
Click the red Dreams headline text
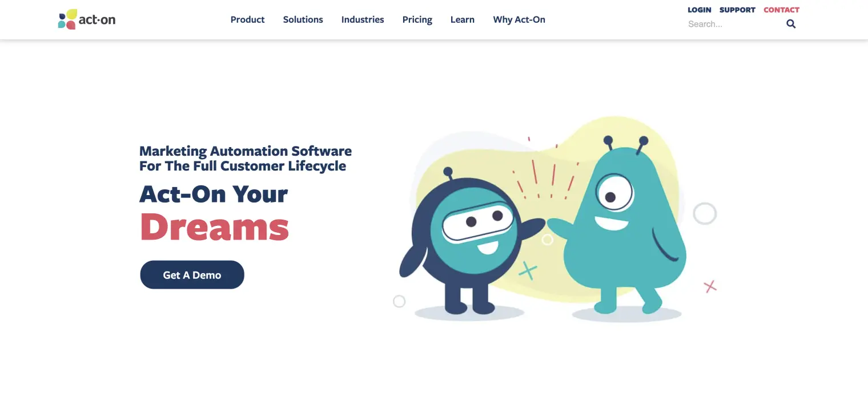(x=214, y=227)
